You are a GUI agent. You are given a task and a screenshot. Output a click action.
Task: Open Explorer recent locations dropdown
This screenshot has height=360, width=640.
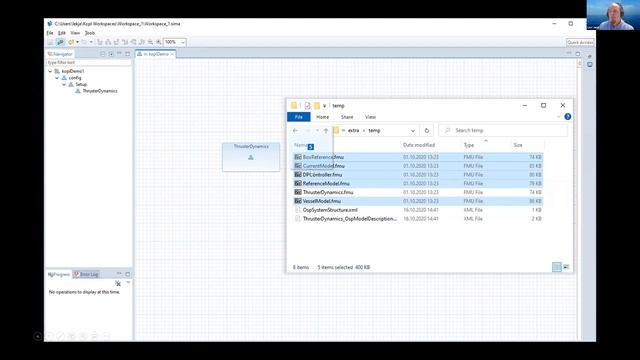point(317,131)
